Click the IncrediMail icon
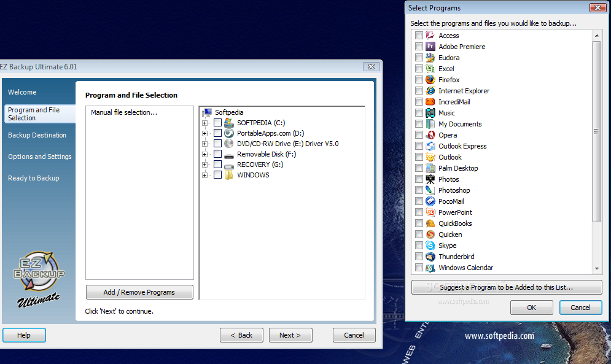 click(430, 102)
